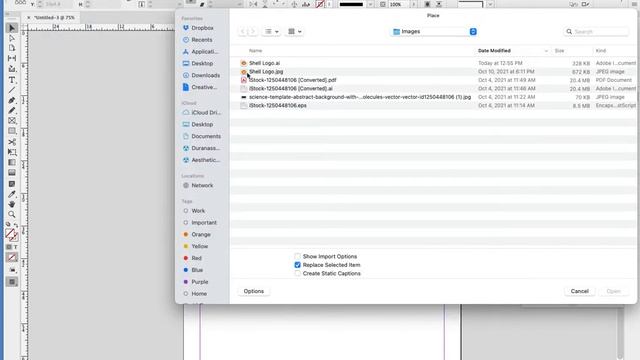Viewport: 640px width, 360px height.
Task: Enable Create Static Captions checkbox
Action: coord(298,273)
